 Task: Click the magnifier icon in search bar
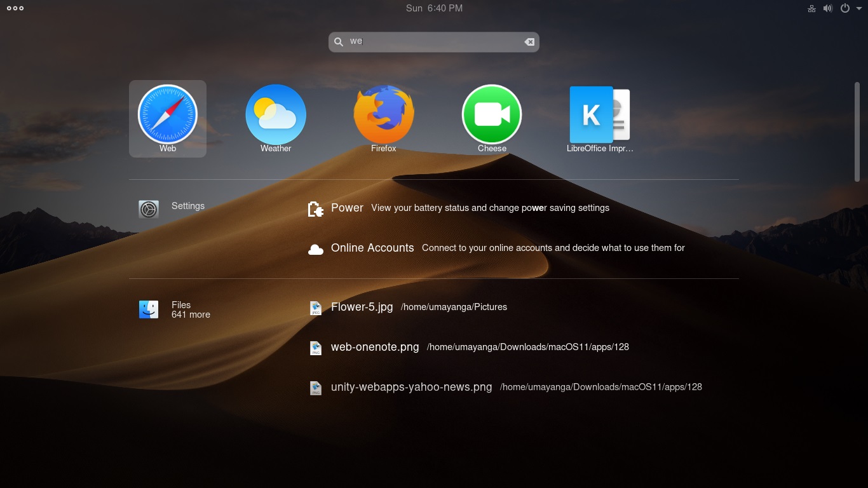(x=339, y=42)
